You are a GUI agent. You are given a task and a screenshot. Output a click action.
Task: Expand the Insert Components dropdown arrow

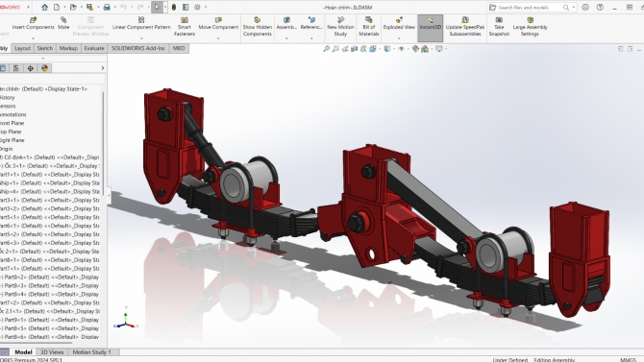coord(33,38)
